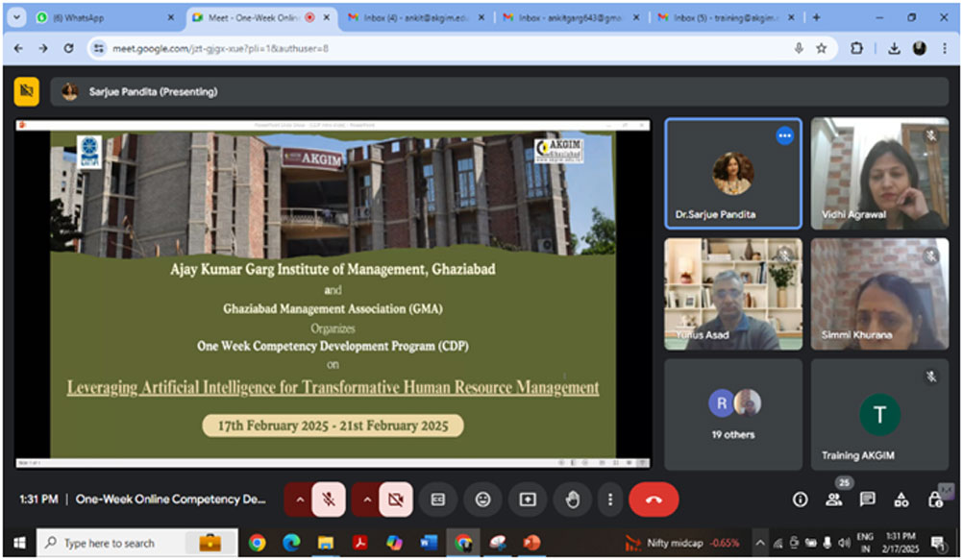Close the Inbox (5) training tab
The image size is (963, 560).
791,18
